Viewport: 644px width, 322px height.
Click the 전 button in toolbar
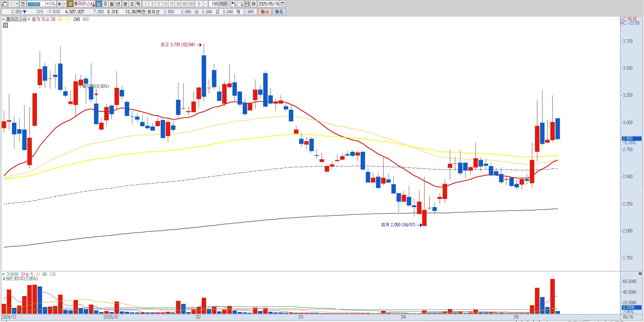23,4
